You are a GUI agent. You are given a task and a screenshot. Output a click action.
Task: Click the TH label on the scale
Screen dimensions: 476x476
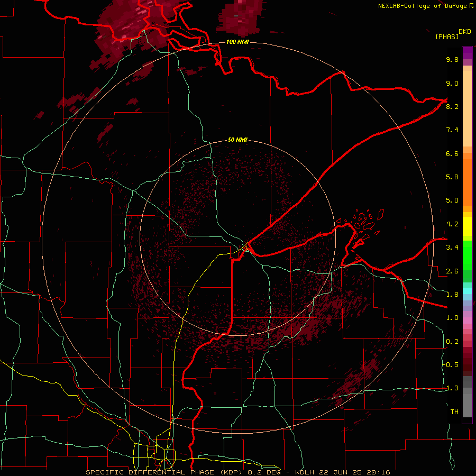454,411
